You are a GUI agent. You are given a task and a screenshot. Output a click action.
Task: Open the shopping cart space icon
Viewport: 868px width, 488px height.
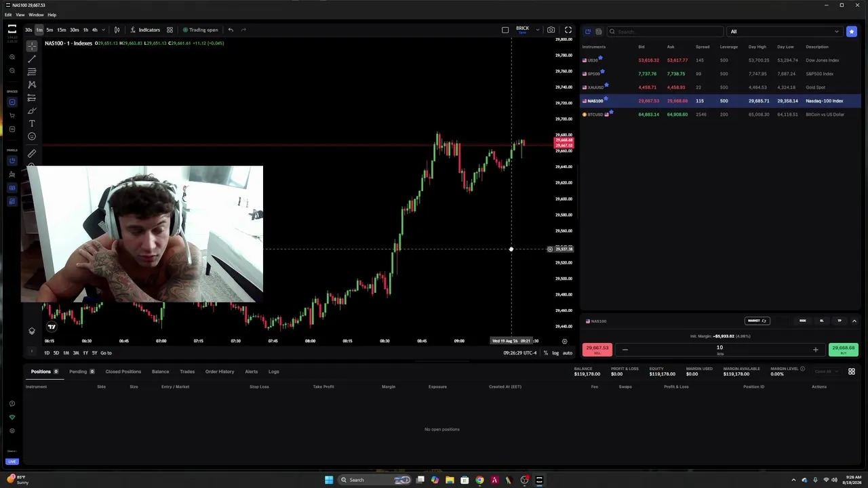[x=12, y=115]
